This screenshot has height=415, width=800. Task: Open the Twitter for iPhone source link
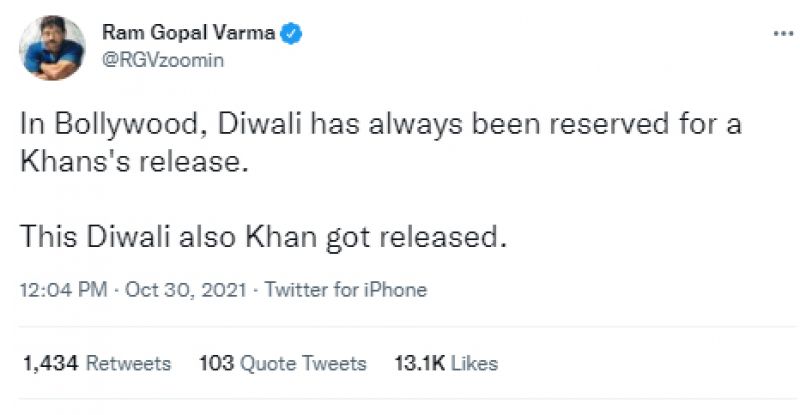pyautogui.click(x=345, y=290)
